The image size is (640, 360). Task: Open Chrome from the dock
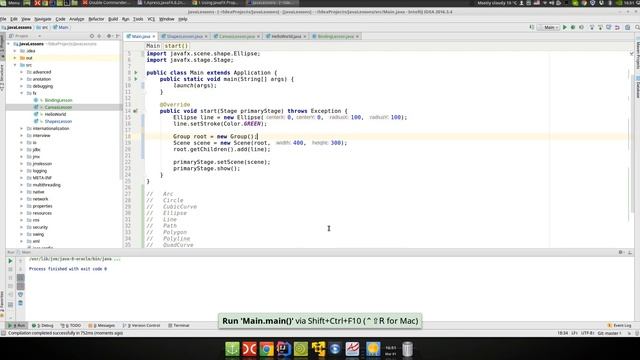266,349
